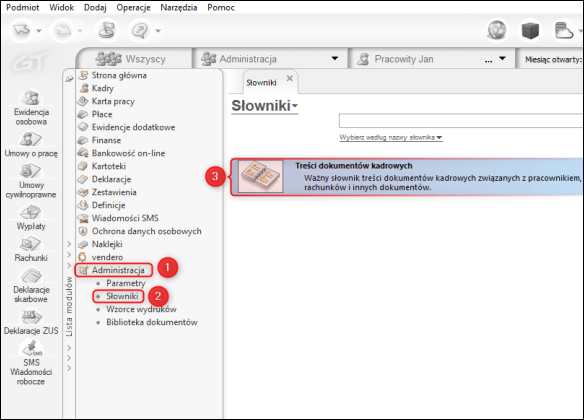Open the Dodaj menu
Image resolution: width=584 pixels, height=420 pixels.
95,7
